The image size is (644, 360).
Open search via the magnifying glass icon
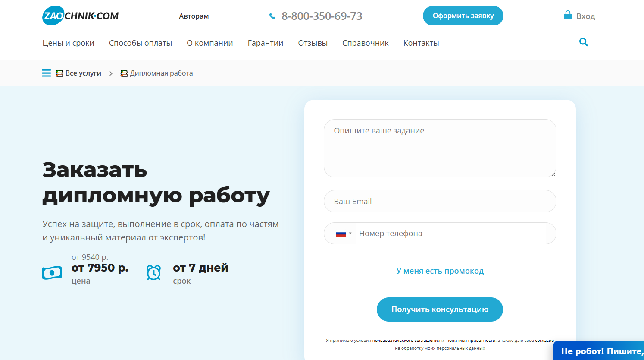pos(583,42)
